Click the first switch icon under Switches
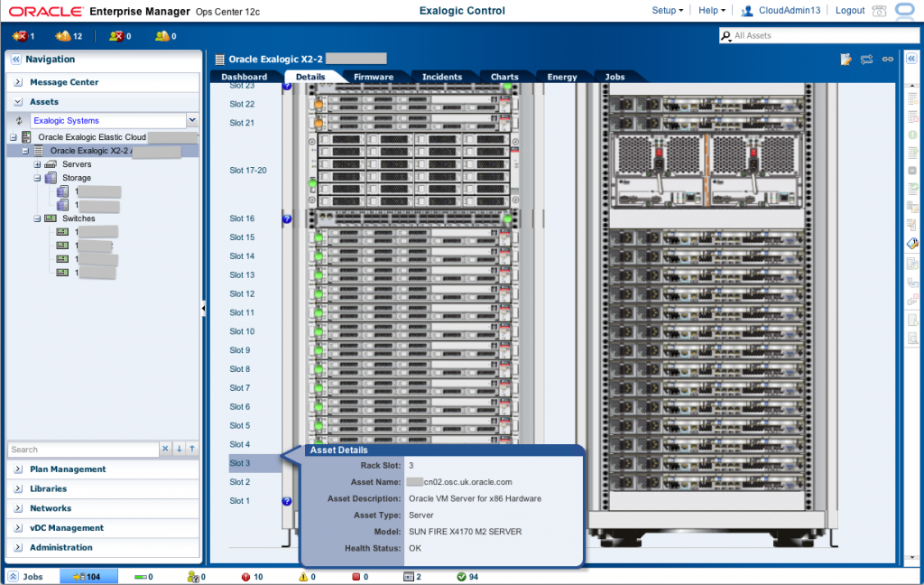924x585 pixels. [x=62, y=232]
